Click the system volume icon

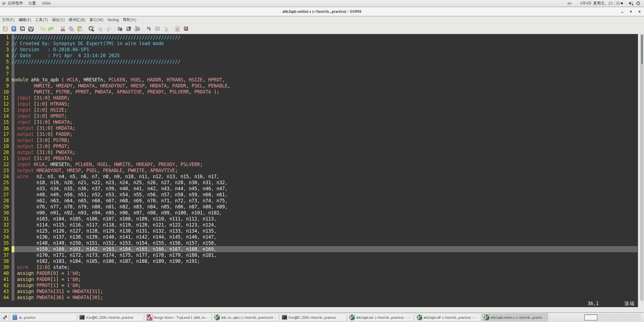tap(631, 3)
